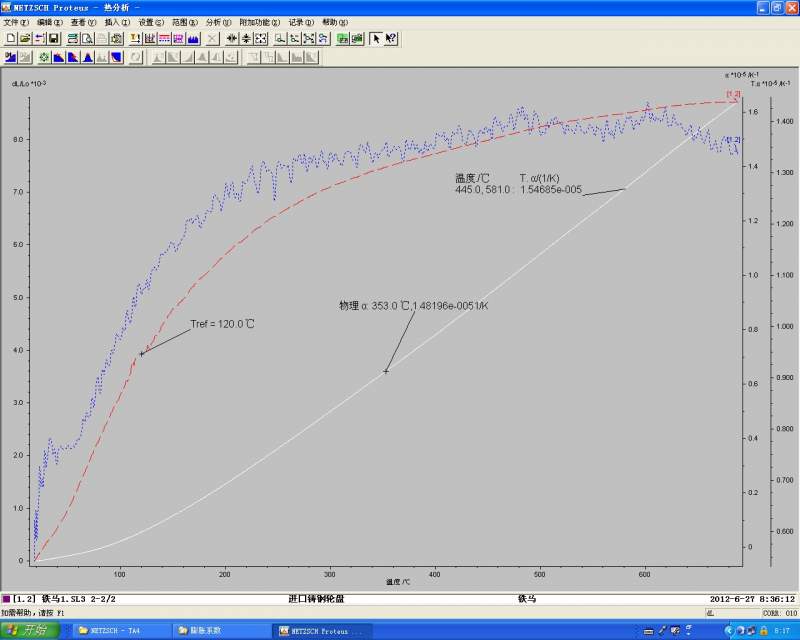Click the first green window icon
The width and height of the screenshot is (800, 640).
pyautogui.click(x=343, y=38)
